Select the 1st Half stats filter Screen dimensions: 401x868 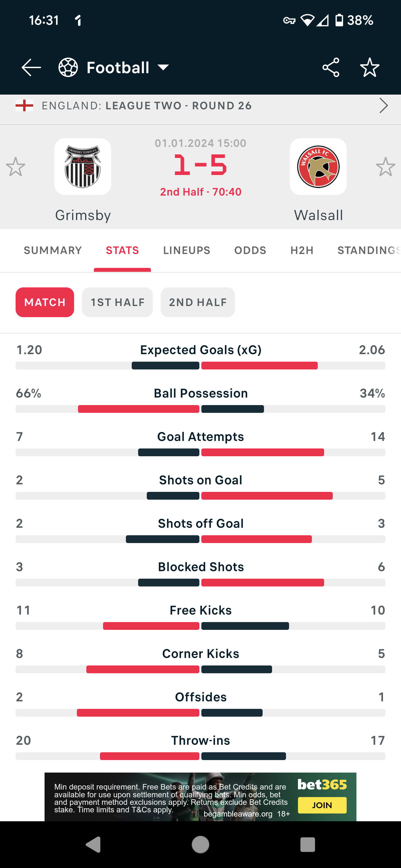click(x=117, y=302)
